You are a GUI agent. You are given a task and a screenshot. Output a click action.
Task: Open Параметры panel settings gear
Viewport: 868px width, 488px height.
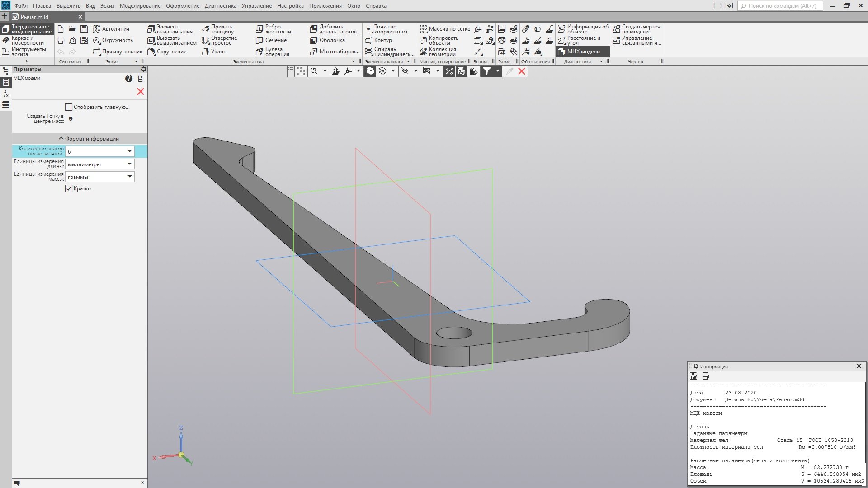[x=143, y=69]
